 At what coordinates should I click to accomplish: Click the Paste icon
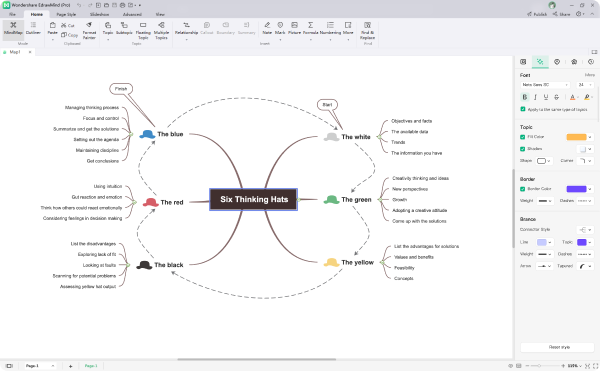tap(52, 25)
